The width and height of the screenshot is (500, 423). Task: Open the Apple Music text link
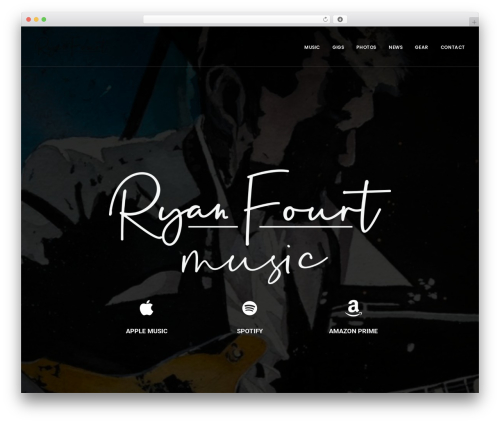click(146, 331)
